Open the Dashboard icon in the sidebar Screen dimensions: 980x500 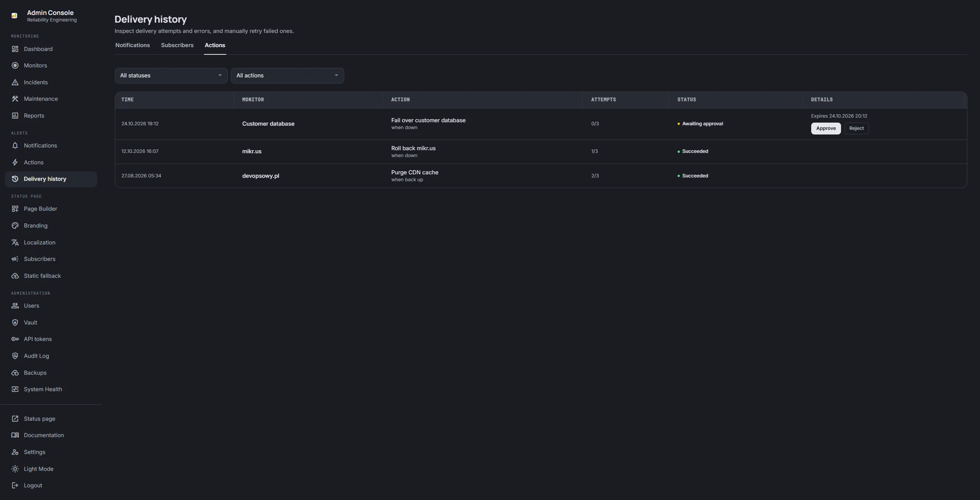15,49
